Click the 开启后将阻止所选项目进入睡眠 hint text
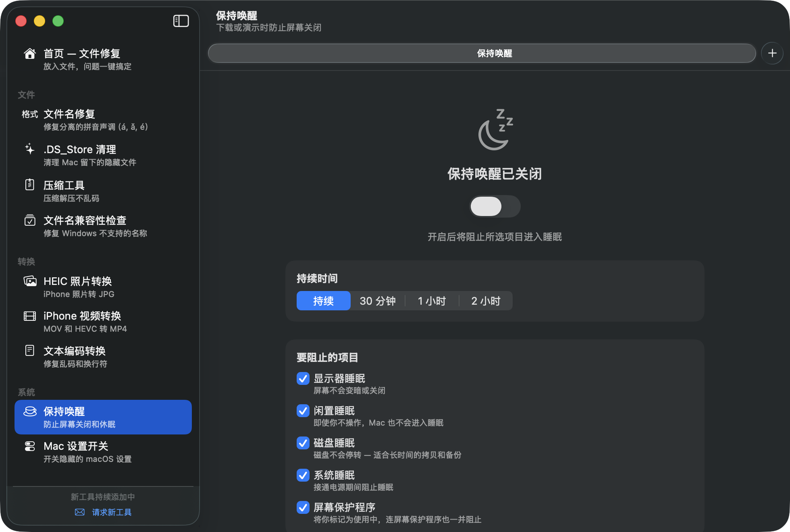 click(495, 237)
